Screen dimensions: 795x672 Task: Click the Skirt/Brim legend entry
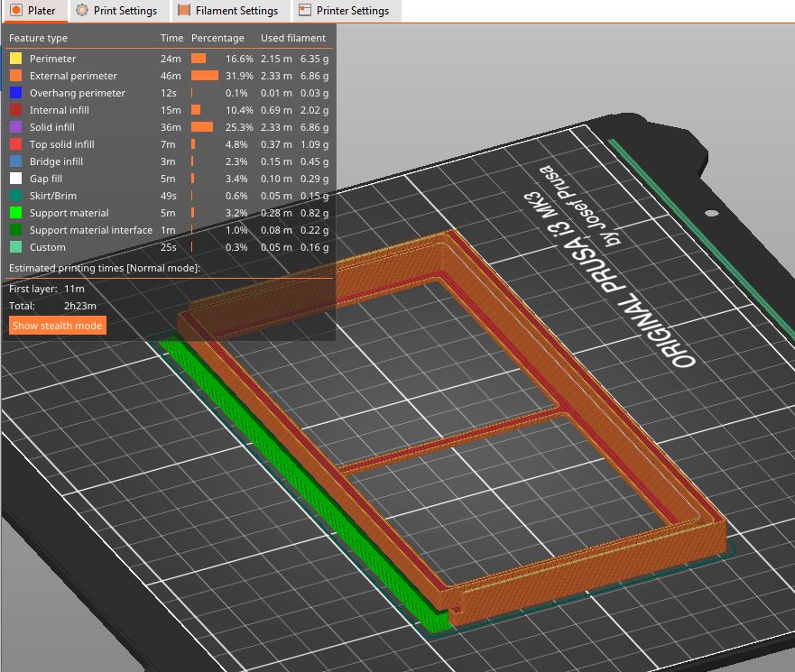point(52,196)
